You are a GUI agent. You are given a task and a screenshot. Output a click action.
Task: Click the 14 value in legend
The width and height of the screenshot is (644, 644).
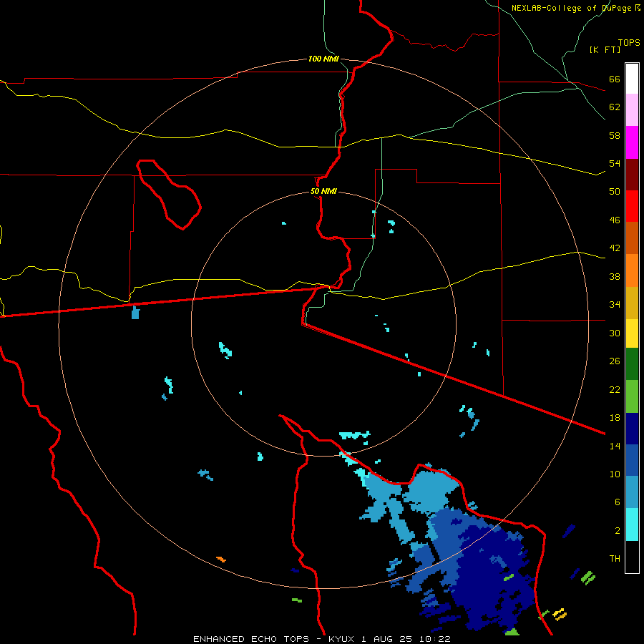[615, 446]
